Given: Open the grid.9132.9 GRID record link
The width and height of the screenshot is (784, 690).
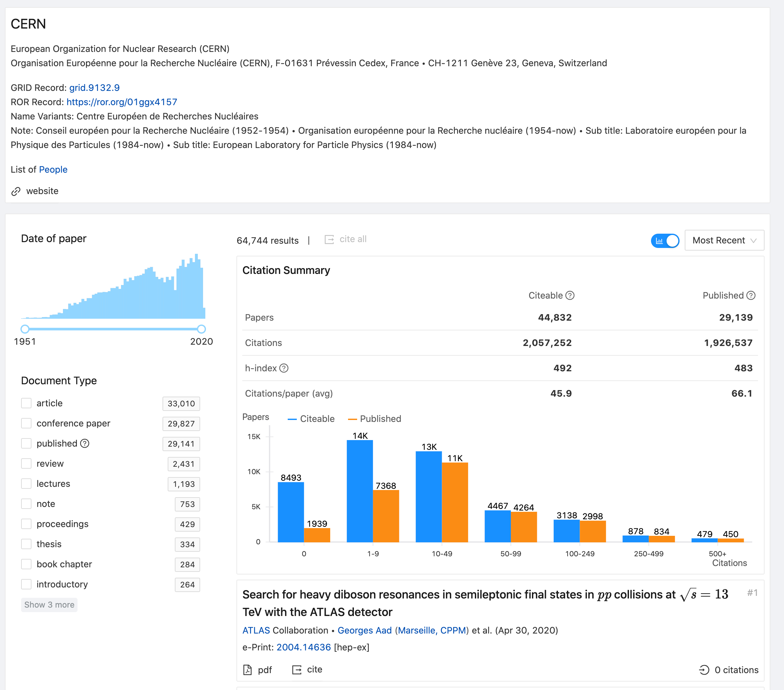Looking at the screenshot, I should (x=94, y=88).
